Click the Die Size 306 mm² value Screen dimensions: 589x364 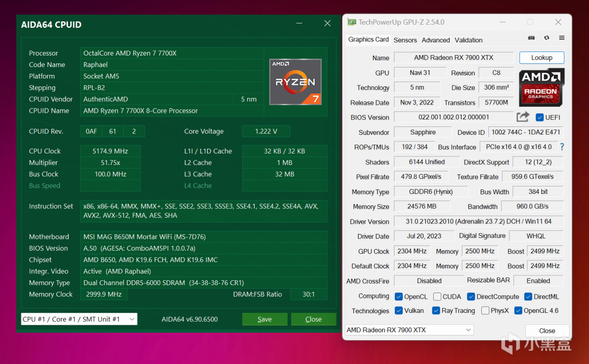pos(496,88)
